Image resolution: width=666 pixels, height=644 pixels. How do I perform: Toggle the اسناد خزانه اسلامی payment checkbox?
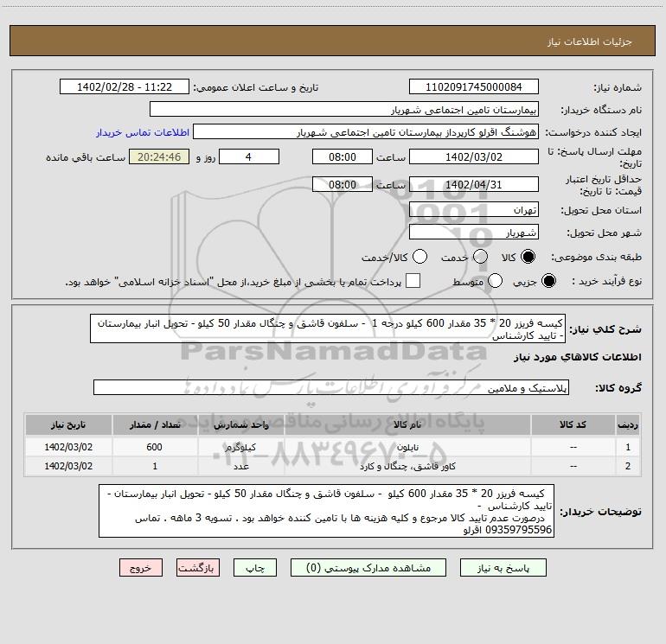413,281
